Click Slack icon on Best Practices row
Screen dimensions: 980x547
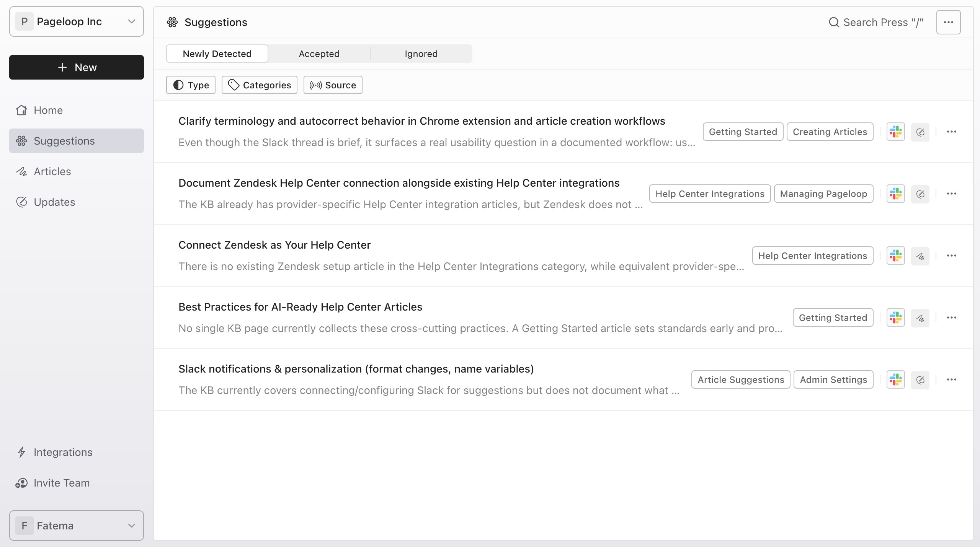(896, 317)
